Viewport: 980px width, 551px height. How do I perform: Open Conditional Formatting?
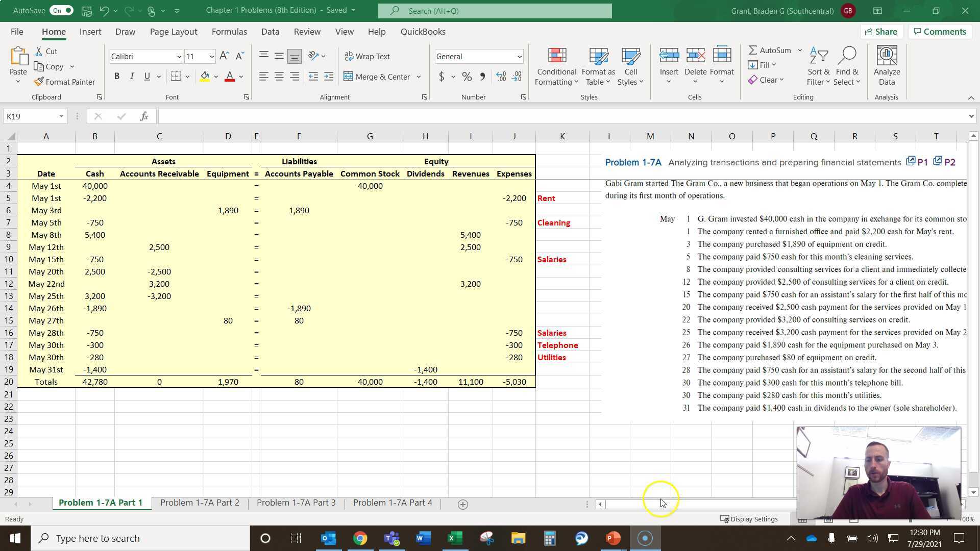(556, 66)
